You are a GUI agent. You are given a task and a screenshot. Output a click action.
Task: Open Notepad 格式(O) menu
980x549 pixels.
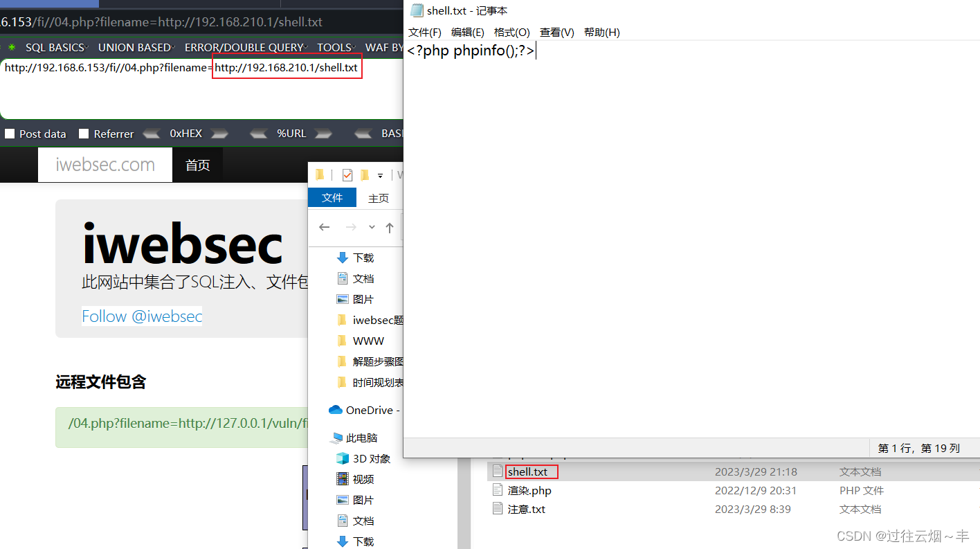click(x=512, y=33)
